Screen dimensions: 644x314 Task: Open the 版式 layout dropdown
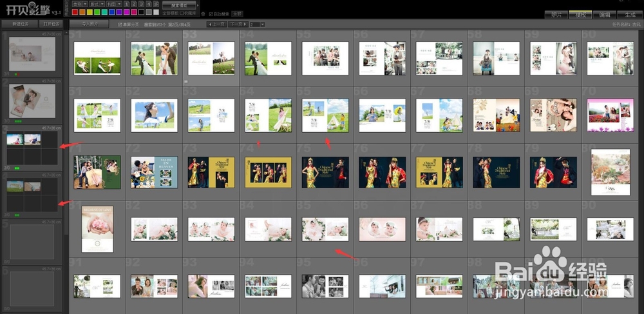point(97,4)
